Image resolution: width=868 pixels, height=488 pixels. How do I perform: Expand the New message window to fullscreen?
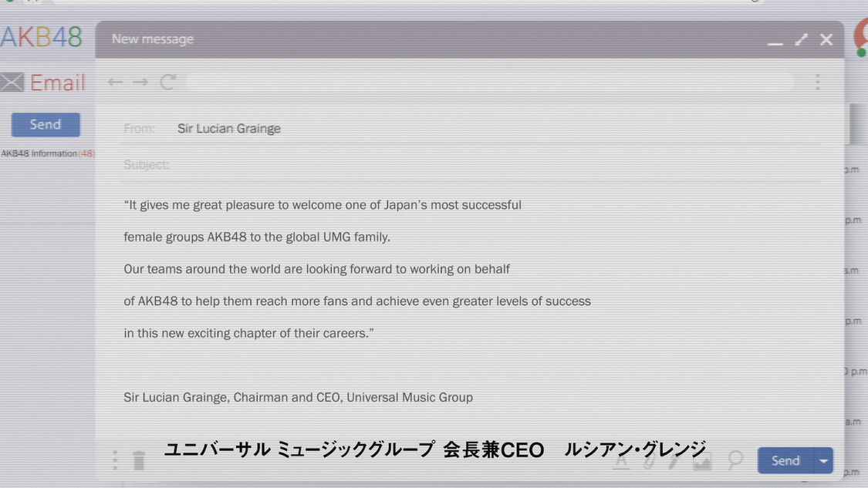(802, 39)
